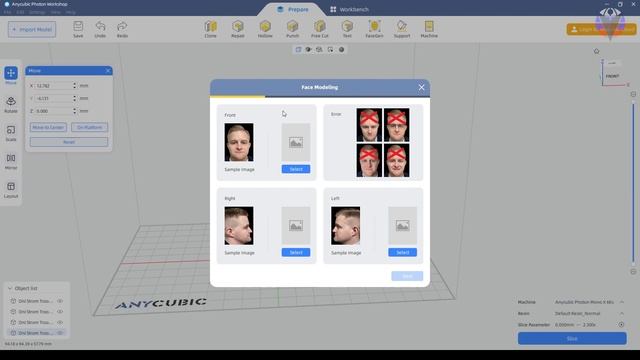The image size is (640, 360).
Task: Click the Reset button in Move panel
Action: [x=69, y=142]
